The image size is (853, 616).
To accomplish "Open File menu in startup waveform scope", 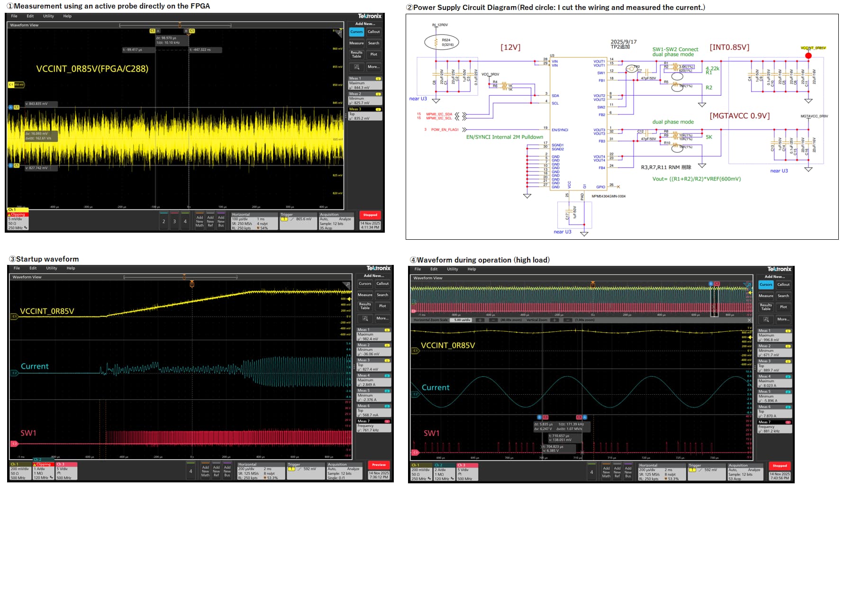I will coord(17,268).
